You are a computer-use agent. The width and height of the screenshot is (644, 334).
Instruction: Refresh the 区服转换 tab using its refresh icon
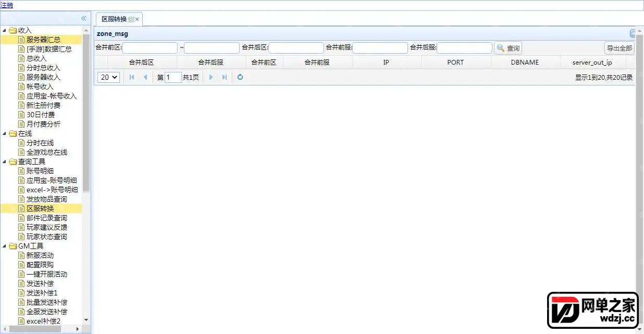click(x=131, y=19)
